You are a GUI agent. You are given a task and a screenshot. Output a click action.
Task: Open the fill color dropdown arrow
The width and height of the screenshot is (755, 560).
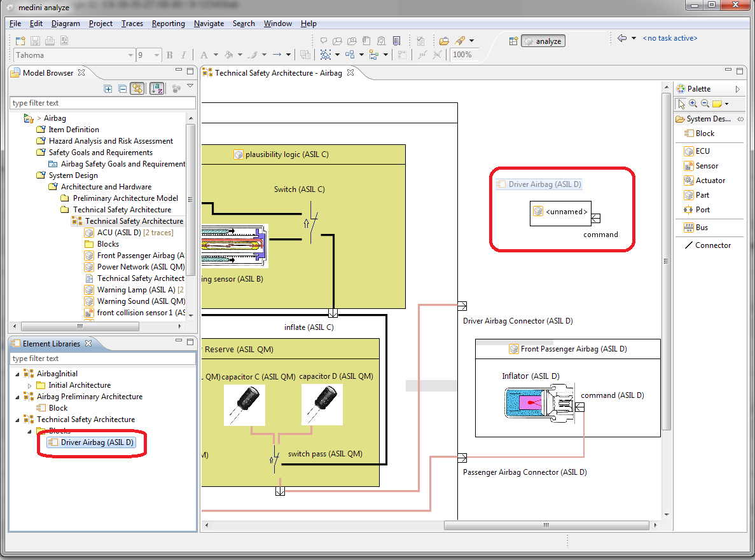pos(240,55)
